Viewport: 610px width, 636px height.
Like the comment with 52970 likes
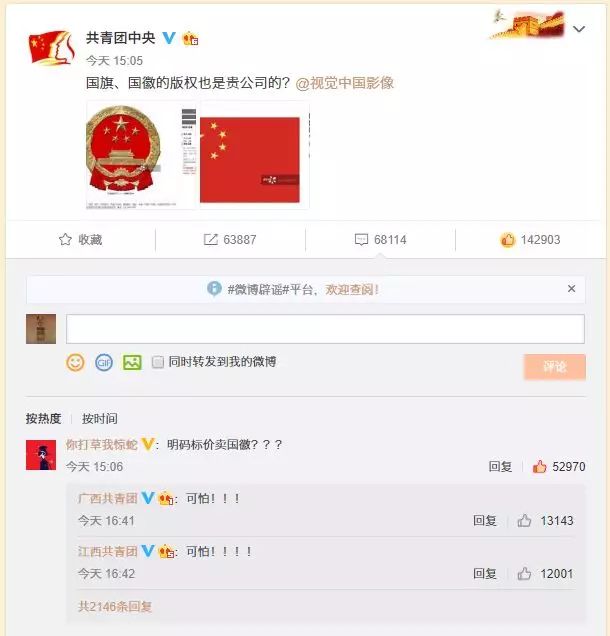tap(539, 466)
